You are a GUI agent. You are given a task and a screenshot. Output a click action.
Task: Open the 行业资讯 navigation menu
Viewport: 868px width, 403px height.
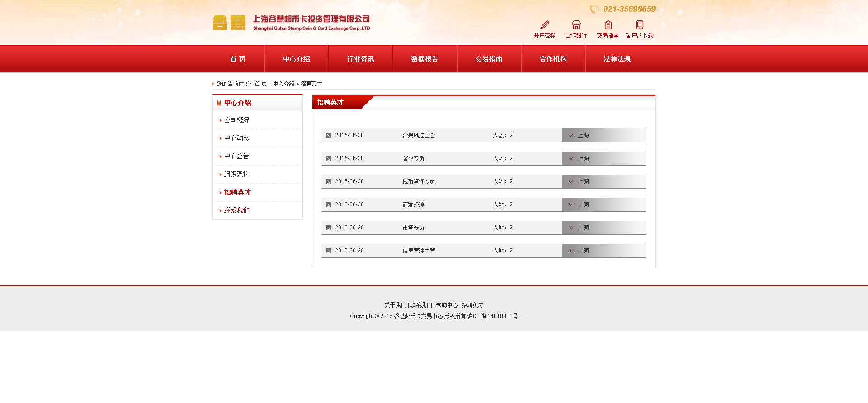coord(360,59)
